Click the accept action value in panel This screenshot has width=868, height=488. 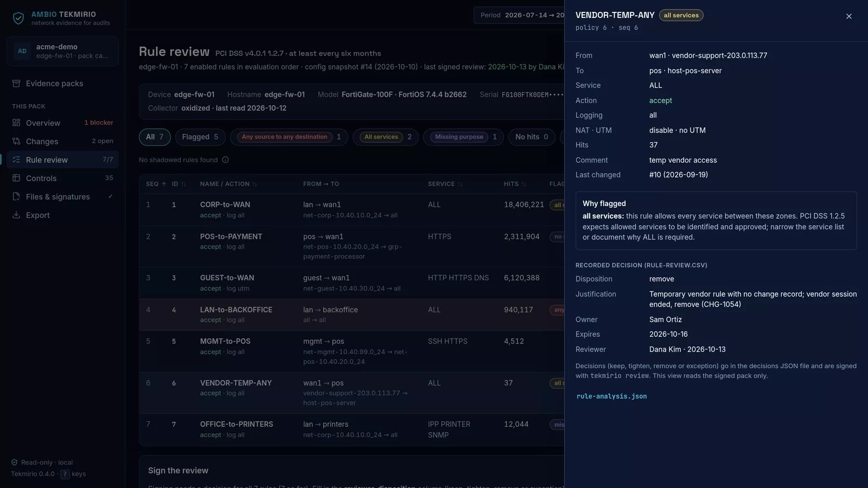coord(660,100)
